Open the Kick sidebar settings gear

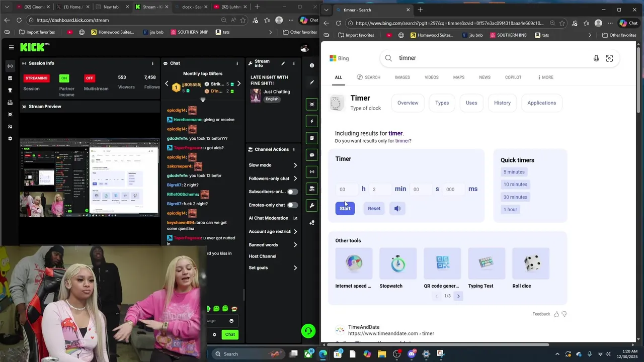[10, 138]
